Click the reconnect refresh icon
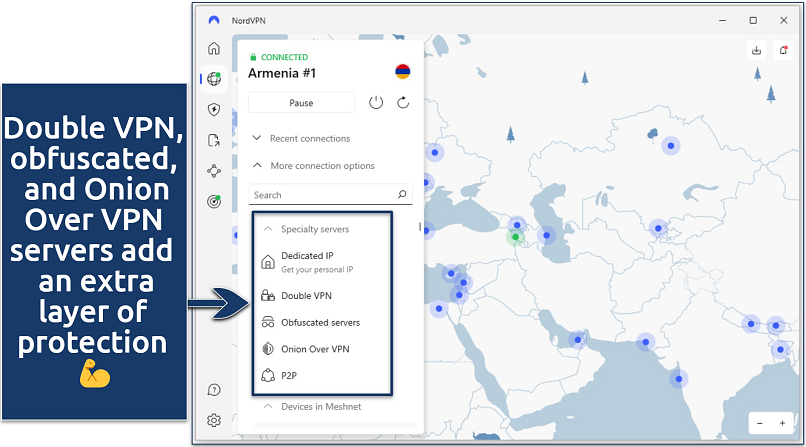The image size is (806, 447). click(403, 102)
